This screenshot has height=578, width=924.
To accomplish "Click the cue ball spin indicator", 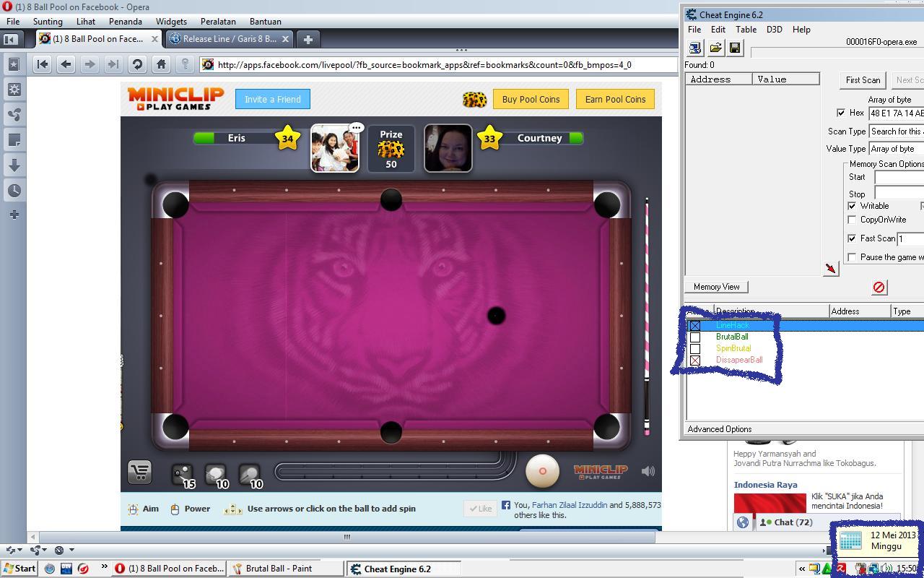I will (x=542, y=471).
